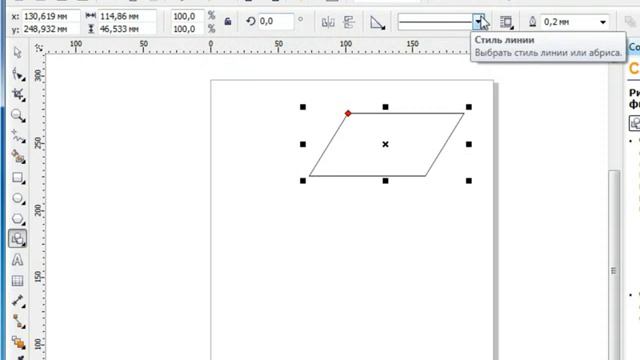
Task: Expand the line style dropdown arrow
Action: 478,22
